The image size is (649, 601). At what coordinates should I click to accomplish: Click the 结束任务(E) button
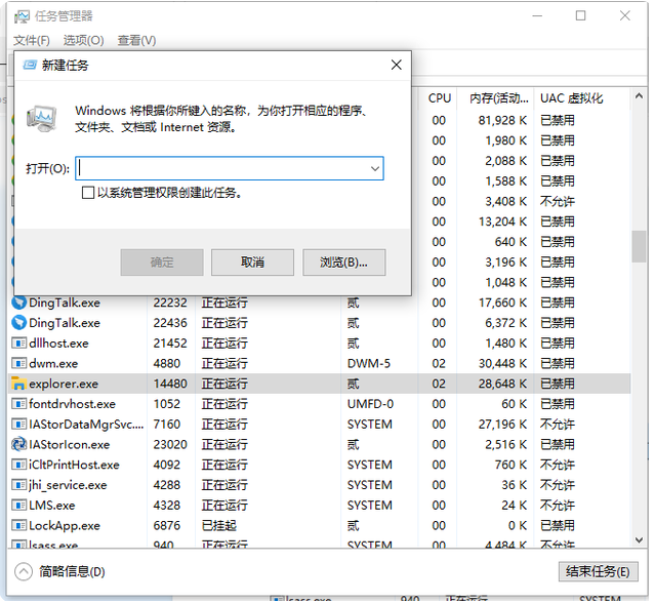[598, 572]
